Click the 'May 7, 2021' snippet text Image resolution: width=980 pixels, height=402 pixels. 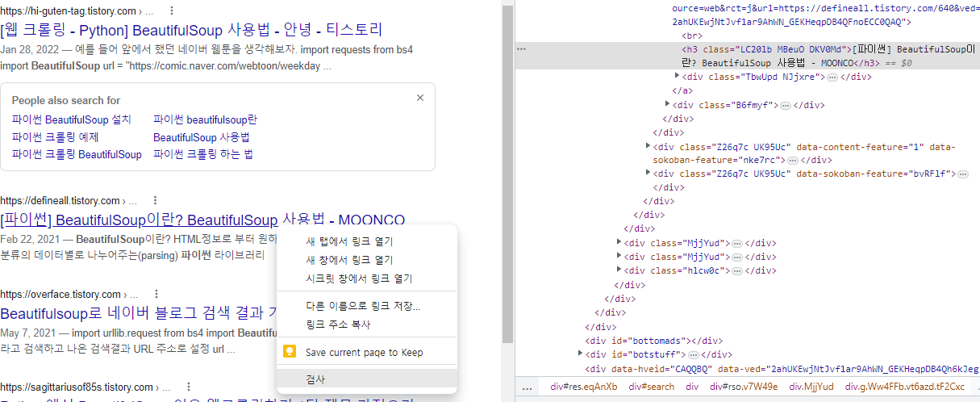coord(28,333)
